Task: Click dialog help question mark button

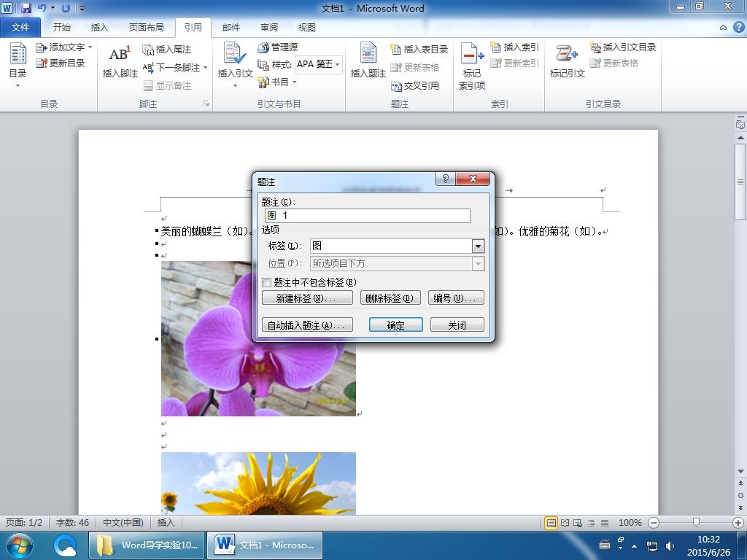Action: (446, 179)
